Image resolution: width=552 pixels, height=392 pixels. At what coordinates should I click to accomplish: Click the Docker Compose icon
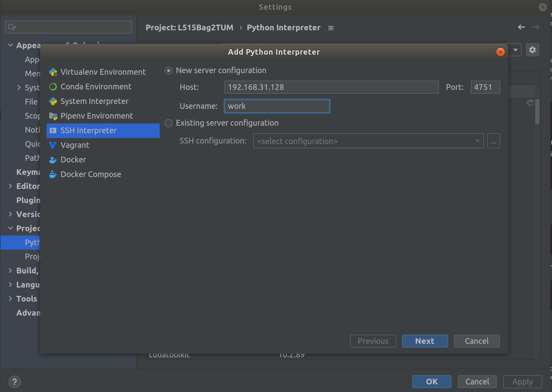click(53, 175)
